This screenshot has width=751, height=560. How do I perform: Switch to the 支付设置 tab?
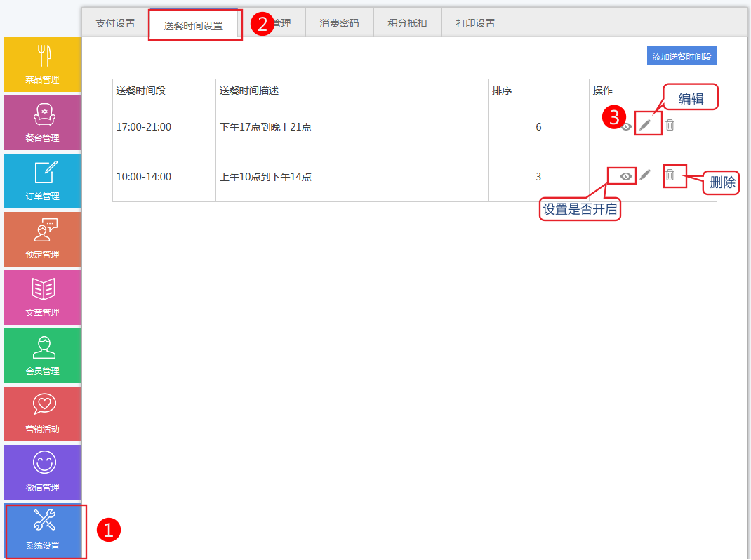pyautogui.click(x=115, y=23)
